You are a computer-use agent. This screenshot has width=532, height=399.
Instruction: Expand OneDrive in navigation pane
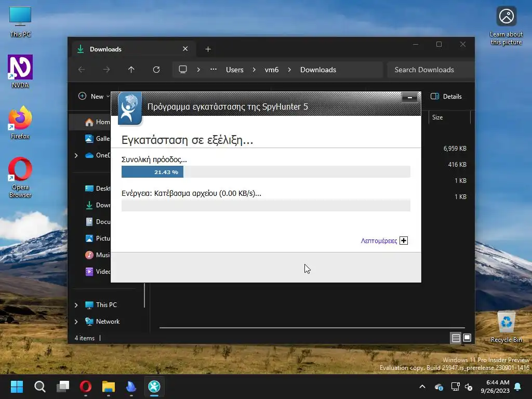pyautogui.click(x=76, y=155)
